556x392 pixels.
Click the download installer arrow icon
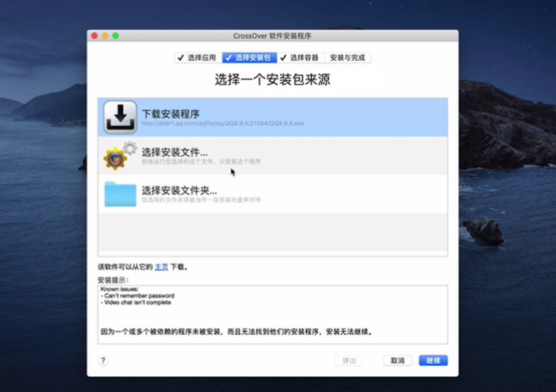(x=120, y=117)
